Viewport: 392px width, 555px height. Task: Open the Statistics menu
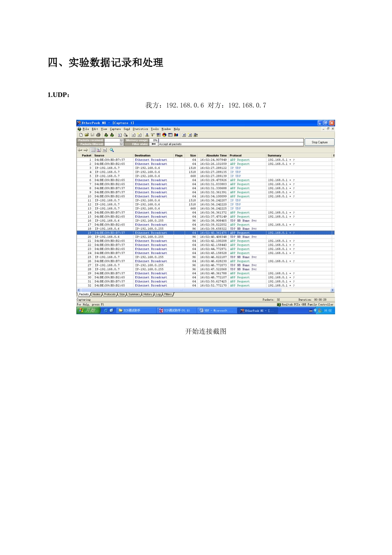140,129
